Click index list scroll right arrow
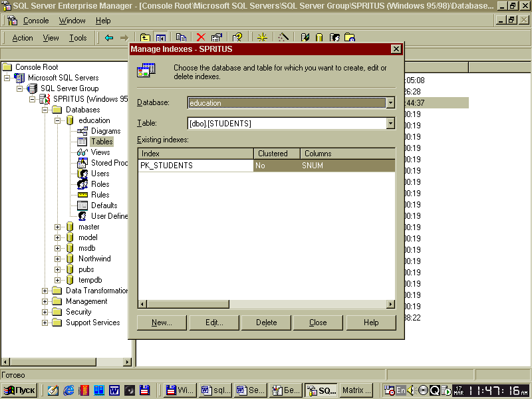This screenshot has height=399, width=532. (x=391, y=304)
